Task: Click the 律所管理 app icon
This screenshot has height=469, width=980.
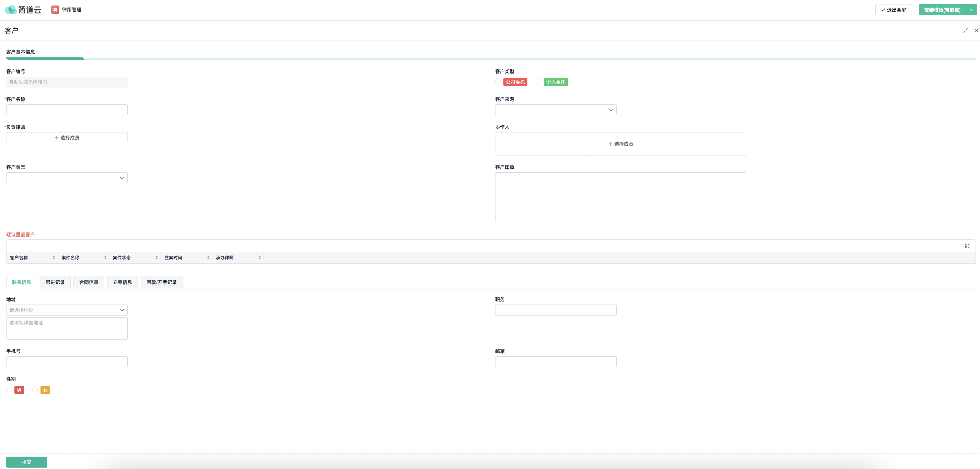Action: pos(55,10)
